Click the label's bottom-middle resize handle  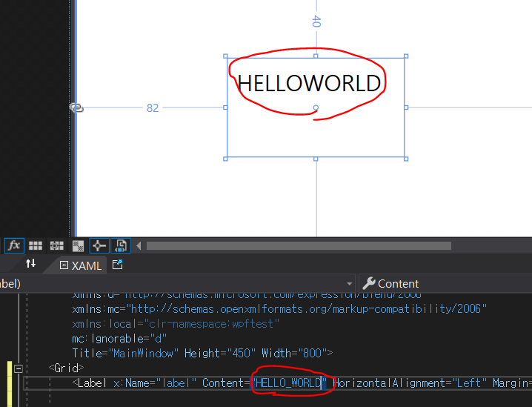[316, 159]
